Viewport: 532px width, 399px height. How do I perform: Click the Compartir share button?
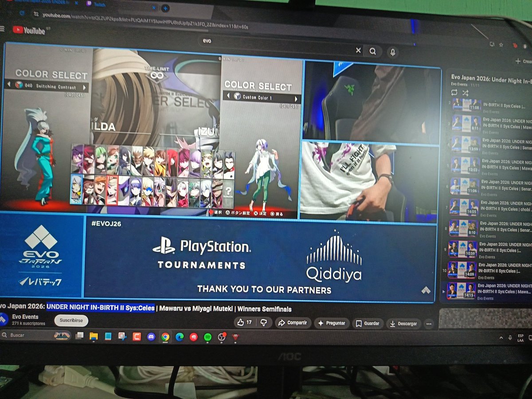293,323
